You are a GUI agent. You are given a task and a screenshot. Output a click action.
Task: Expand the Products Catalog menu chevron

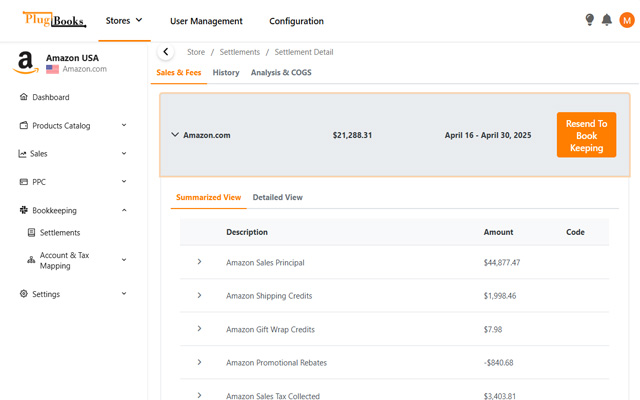point(124,125)
